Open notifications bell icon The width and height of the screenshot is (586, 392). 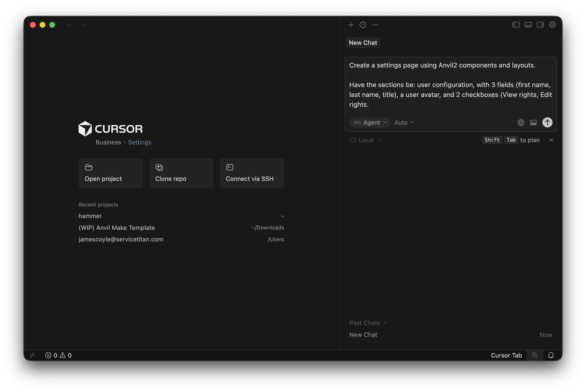tap(551, 355)
